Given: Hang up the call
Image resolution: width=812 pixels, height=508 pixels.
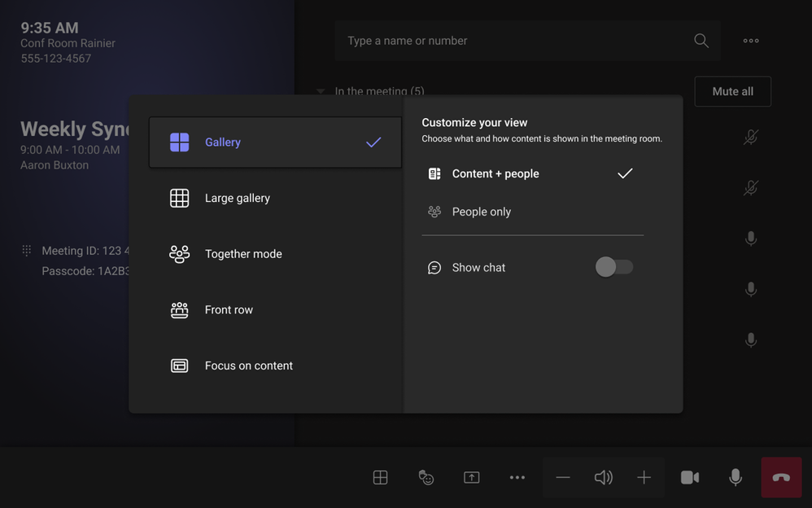Looking at the screenshot, I should [x=781, y=478].
